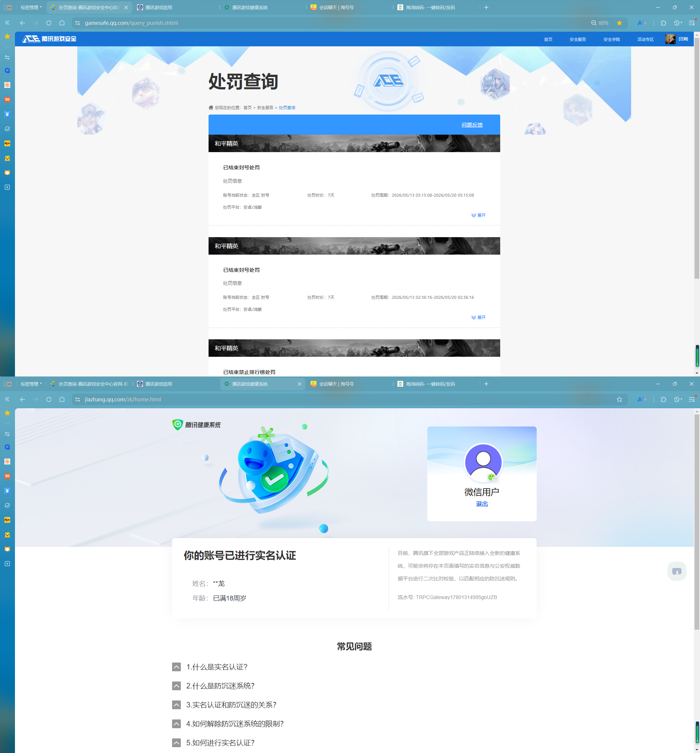
Task: Open home page in jiazhang window
Action: pyautogui.click(x=62, y=399)
